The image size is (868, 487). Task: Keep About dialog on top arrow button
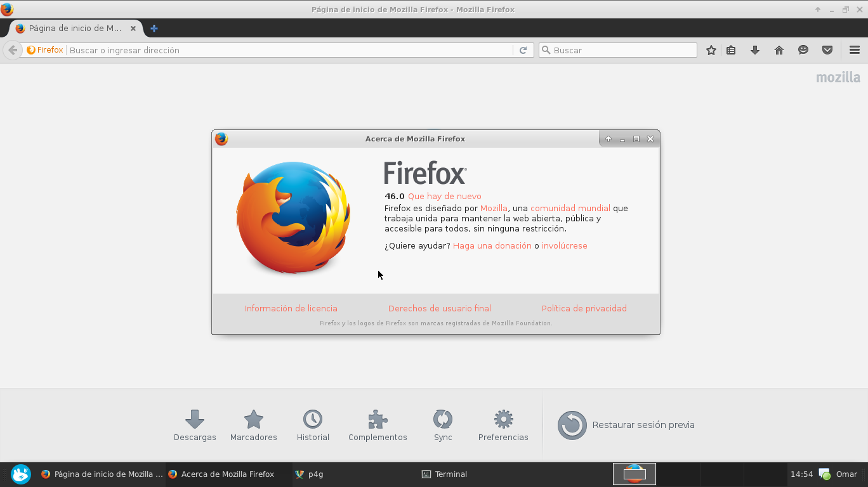[x=608, y=139]
